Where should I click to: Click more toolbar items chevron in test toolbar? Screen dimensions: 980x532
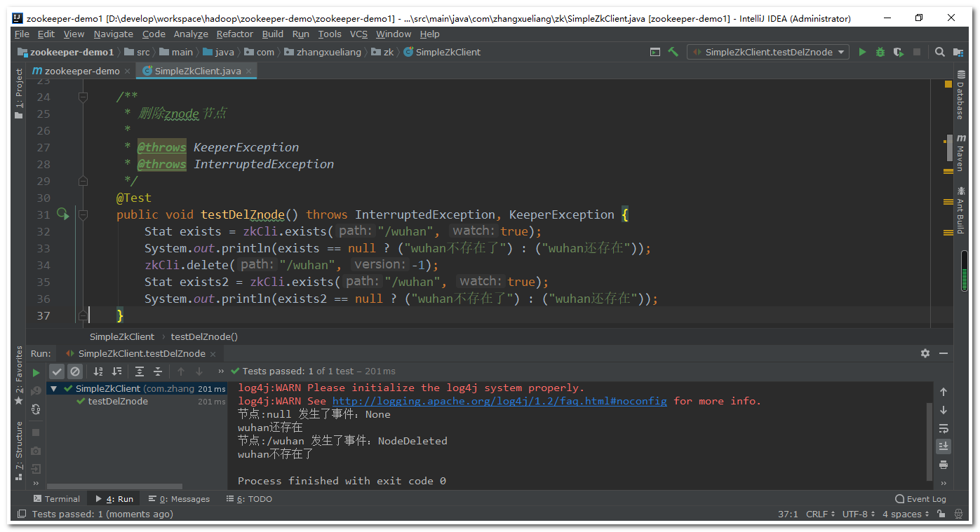(221, 371)
